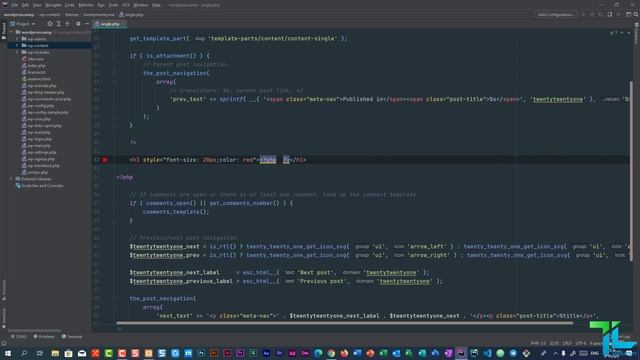Expand the wp-includes folder

(x=18, y=52)
